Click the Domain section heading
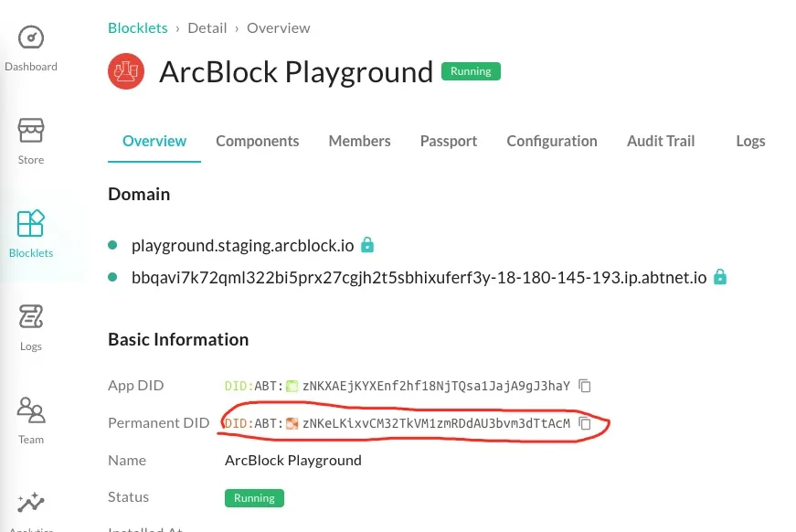This screenshot has width=796, height=532. (139, 194)
